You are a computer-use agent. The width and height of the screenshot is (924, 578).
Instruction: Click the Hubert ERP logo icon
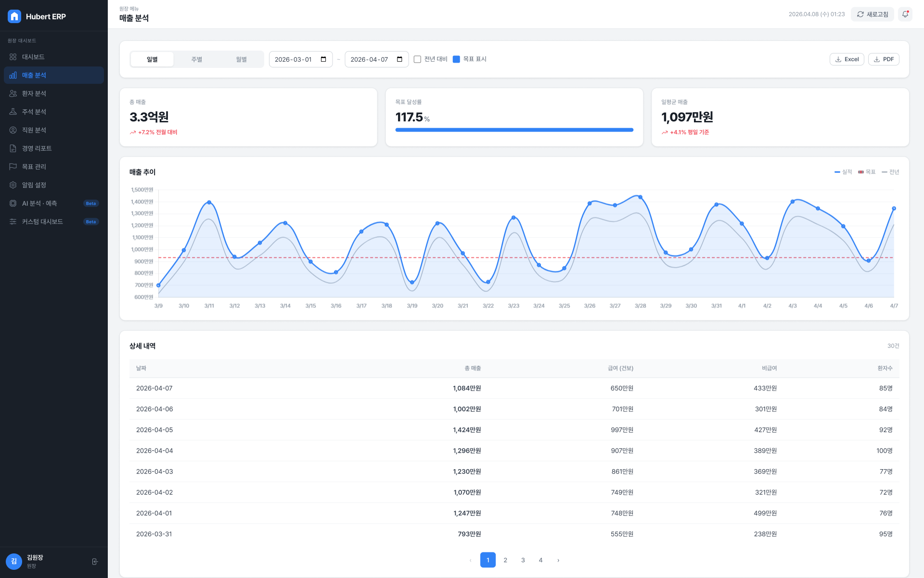coord(14,16)
